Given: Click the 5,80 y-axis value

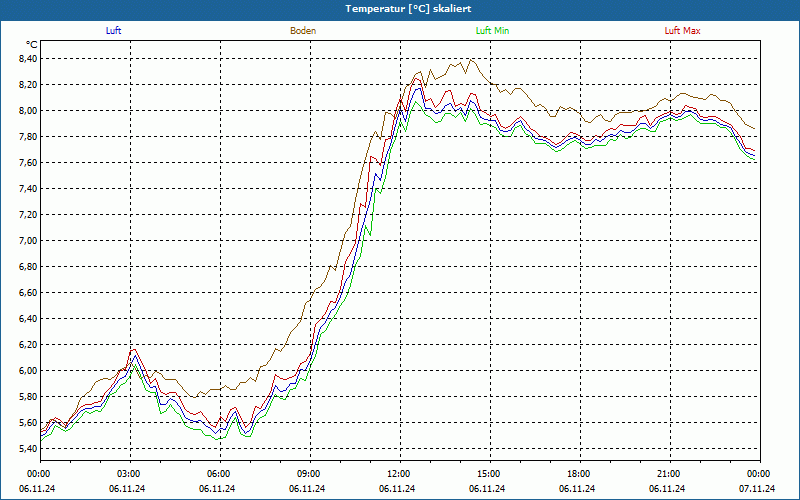Looking at the screenshot, I should pyautogui.click(x=29, y=397).
